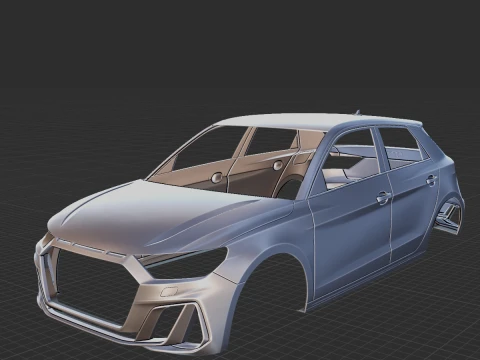Click the rear passenger-side door handle
This screenshot has width=480, height=360.
point(431,180)
